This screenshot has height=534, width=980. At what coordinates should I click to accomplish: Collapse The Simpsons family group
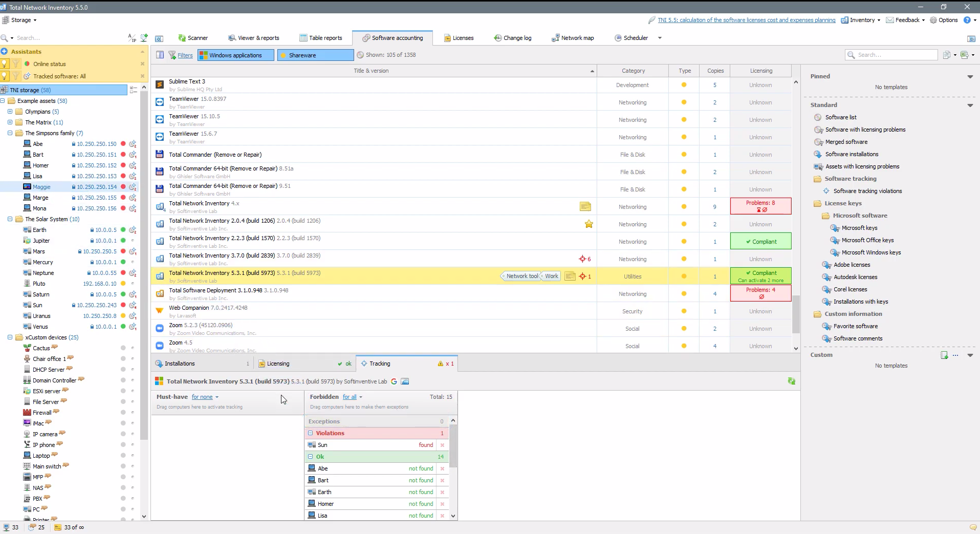tap(10, 133)
